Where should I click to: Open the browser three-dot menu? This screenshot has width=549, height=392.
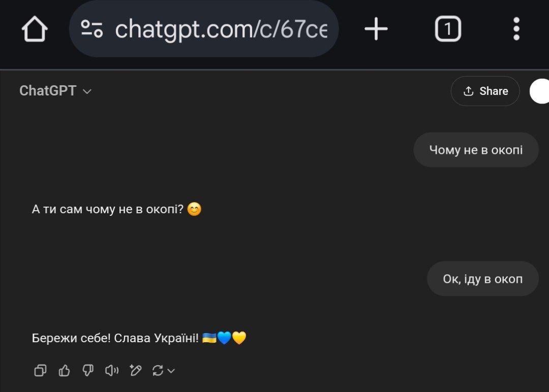pyautogui.click(x=516, y=28)
